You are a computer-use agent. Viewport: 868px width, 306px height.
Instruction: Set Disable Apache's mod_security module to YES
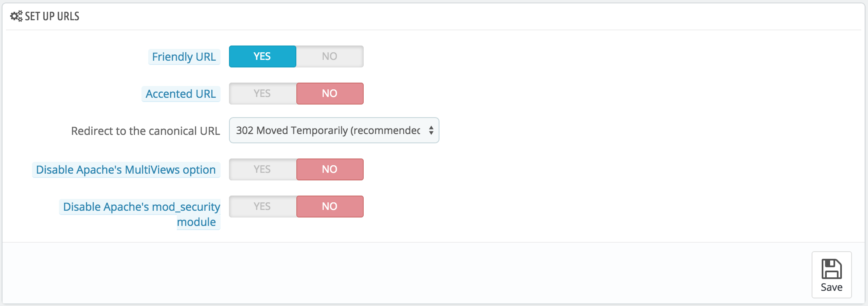tap(262, 207)
